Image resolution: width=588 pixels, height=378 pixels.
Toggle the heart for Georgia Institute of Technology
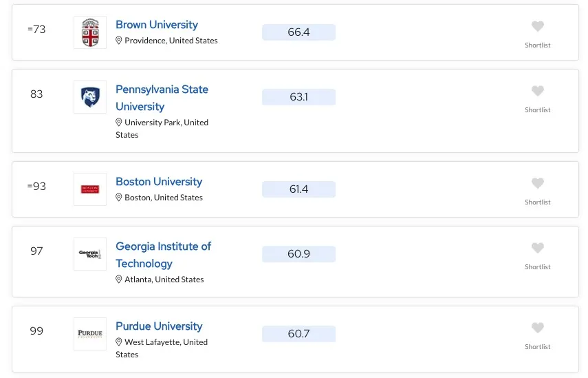coord(538,249)
